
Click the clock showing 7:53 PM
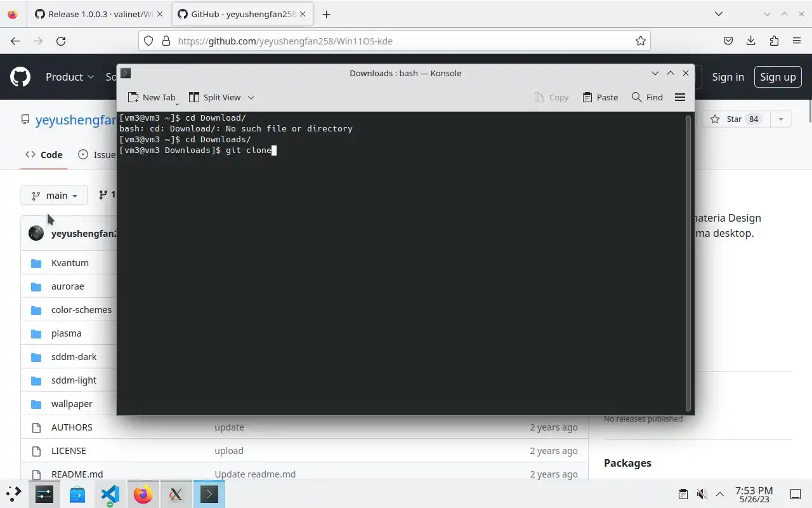coord(754,490)
